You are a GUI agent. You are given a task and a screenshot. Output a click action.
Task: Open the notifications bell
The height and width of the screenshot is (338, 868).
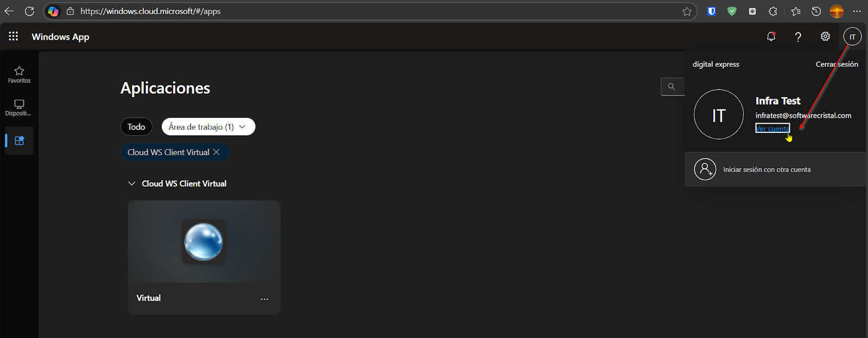[771, 36]
